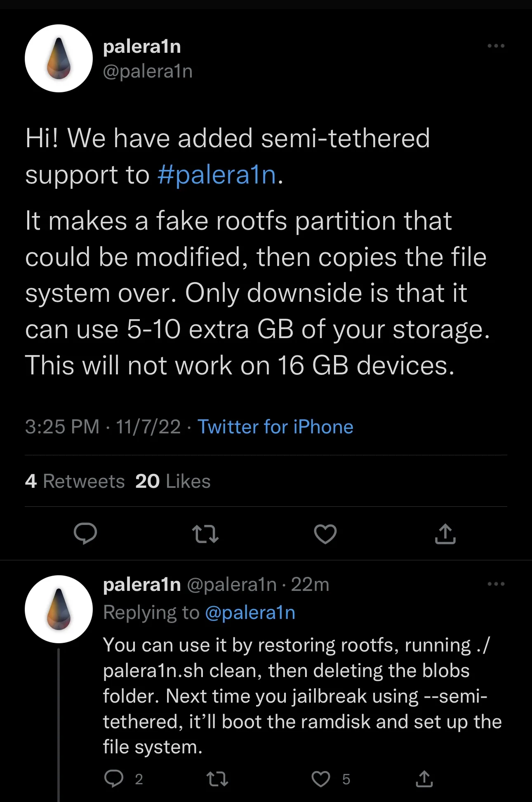Share the reply tweet about --semi-tethered
This screenshot has width=532, height=802.
pos(424,778)
